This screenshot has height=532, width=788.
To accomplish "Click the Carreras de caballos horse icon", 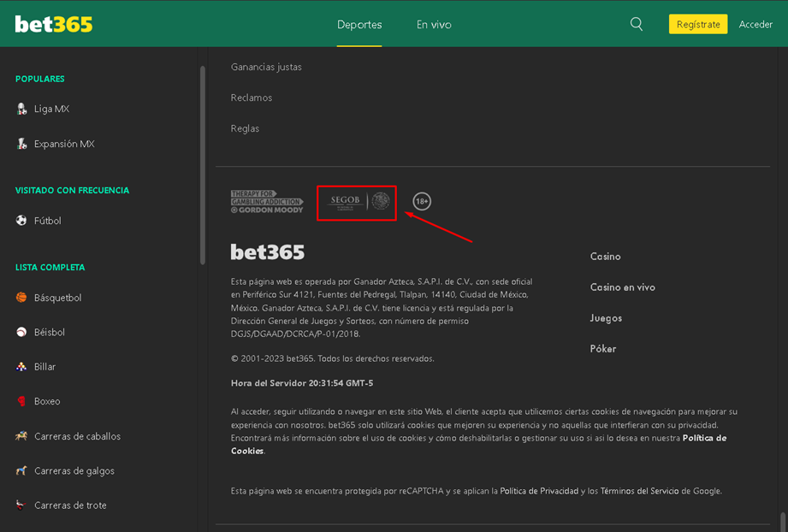I will pos(21,436).
